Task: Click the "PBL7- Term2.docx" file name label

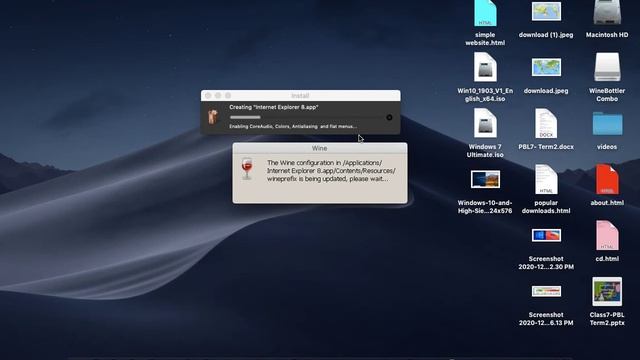Action: [546, 147]
